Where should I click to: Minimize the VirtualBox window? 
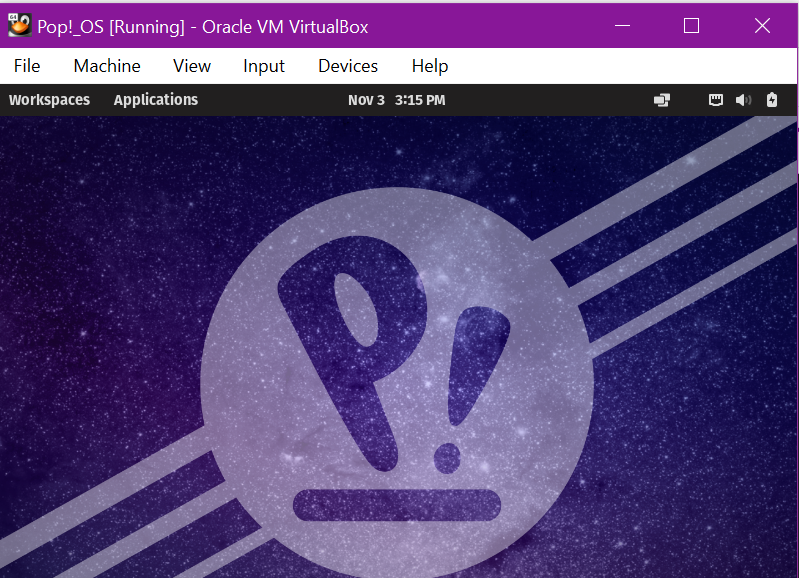click(622, 25)
